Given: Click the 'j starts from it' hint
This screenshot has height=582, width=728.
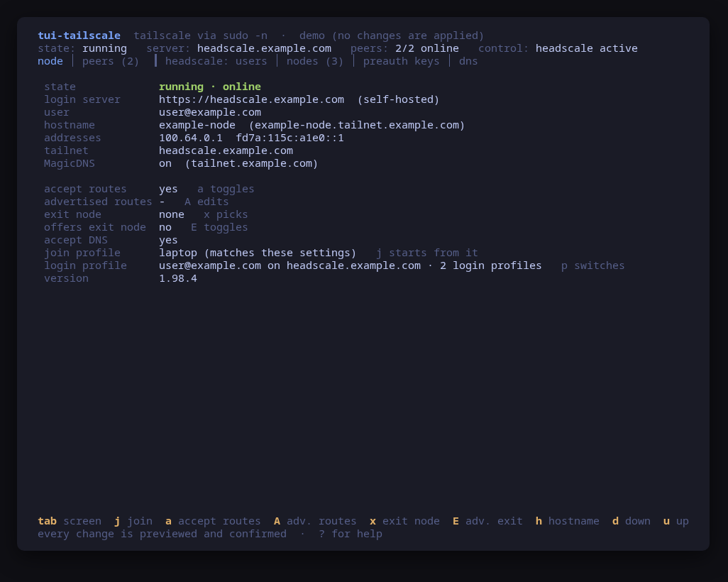Looking at the screenshot, I should pos(426,253).
